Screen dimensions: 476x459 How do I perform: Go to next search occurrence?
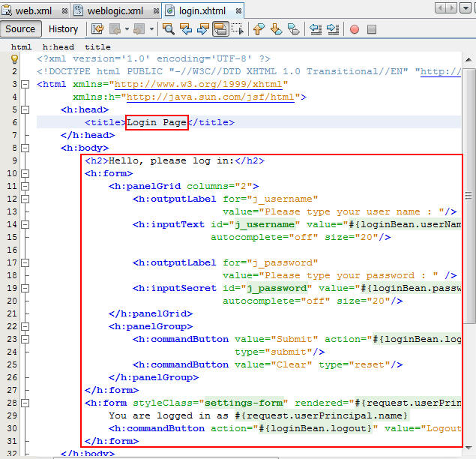tap(203, 29)
